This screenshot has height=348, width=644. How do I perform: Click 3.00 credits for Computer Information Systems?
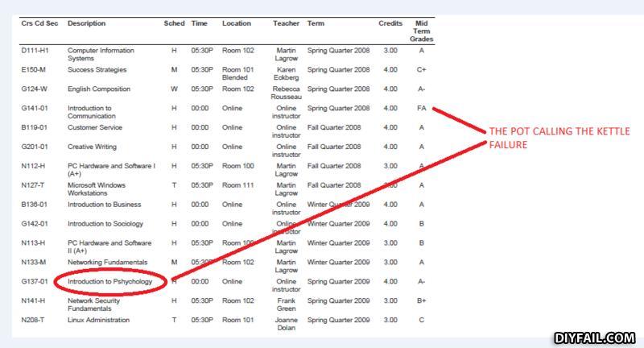tap(390, 51)
